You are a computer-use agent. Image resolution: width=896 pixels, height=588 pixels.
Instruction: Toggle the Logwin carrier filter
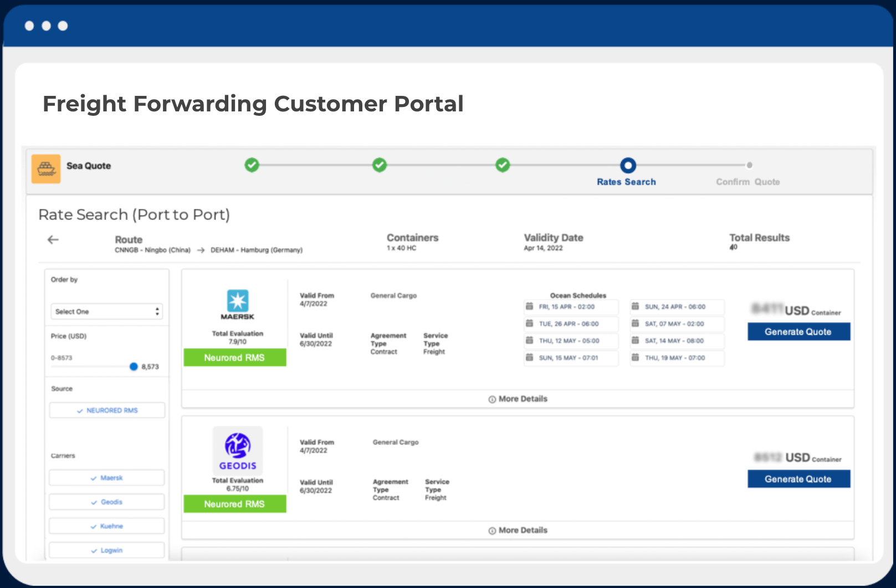107,550
